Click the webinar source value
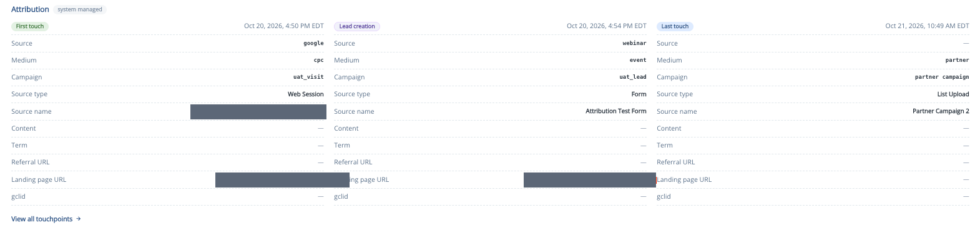The height and width of the screenshot is (230, 980). point(634,43)
